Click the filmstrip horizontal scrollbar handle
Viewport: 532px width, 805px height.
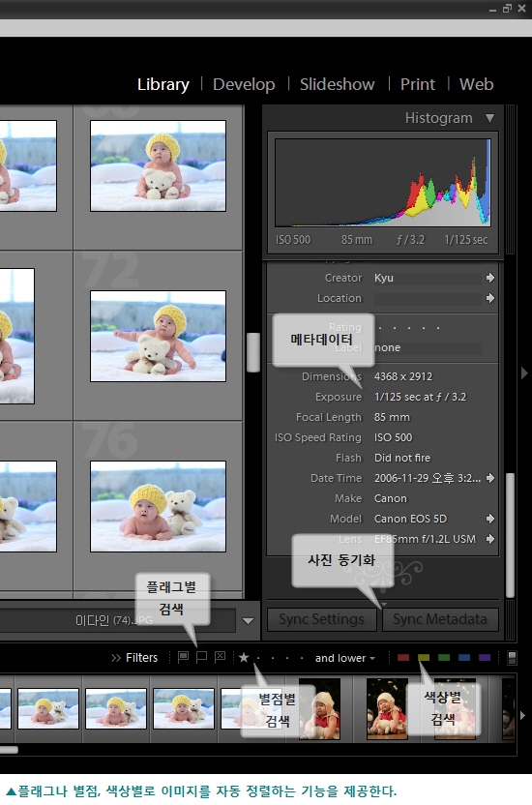pos(9,750)
